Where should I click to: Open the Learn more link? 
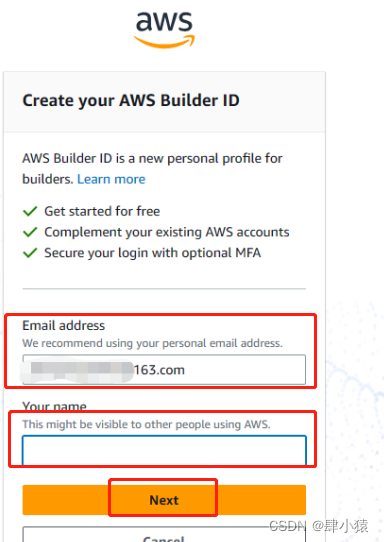tap(111, 179)
